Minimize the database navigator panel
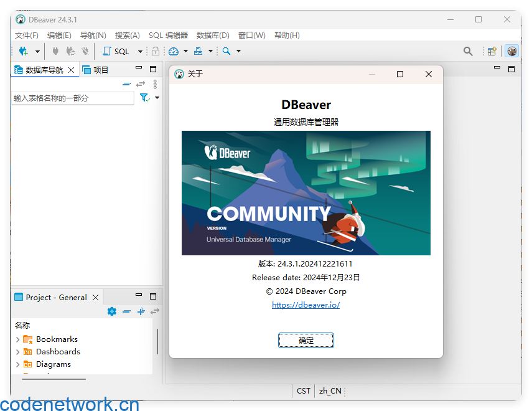Image resolution: width=532 pixels, height=411 pixels. (139, 68)
